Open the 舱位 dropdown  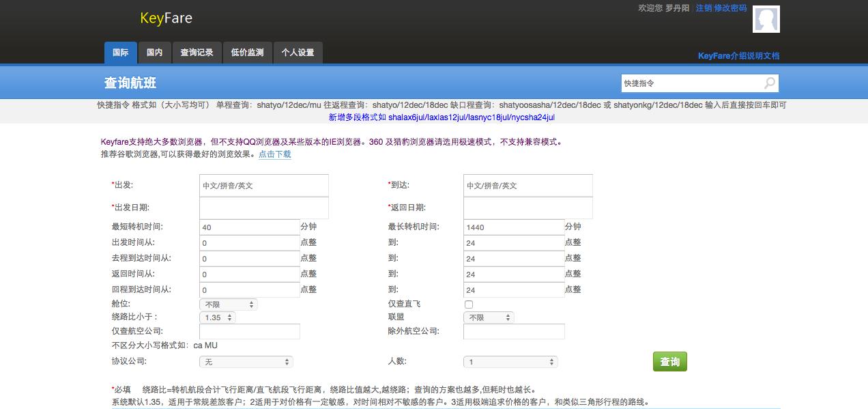tap(229, 305)
